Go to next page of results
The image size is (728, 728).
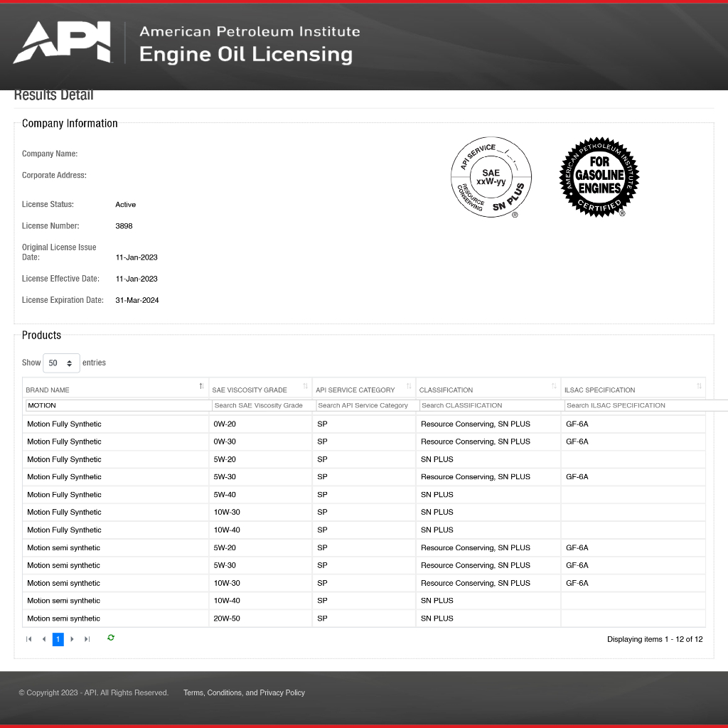click(72, 639)
